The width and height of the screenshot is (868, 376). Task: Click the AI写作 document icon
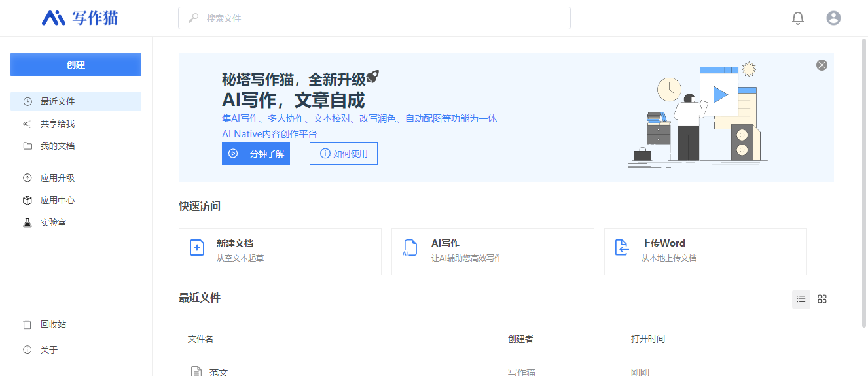[x=410, y=248]
